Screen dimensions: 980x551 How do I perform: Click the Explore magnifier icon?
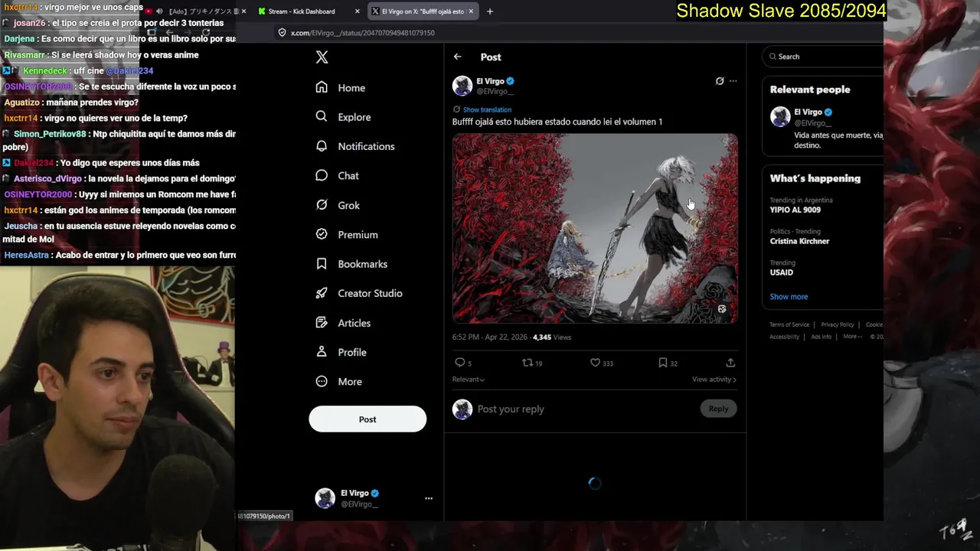tap(322, 116)
